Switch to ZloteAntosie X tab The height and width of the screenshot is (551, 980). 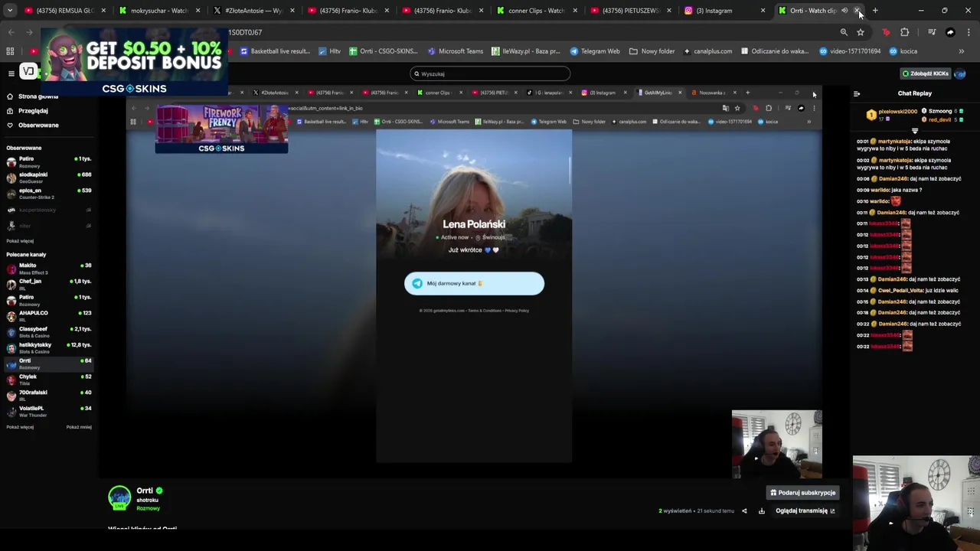(x=253, y=11)
